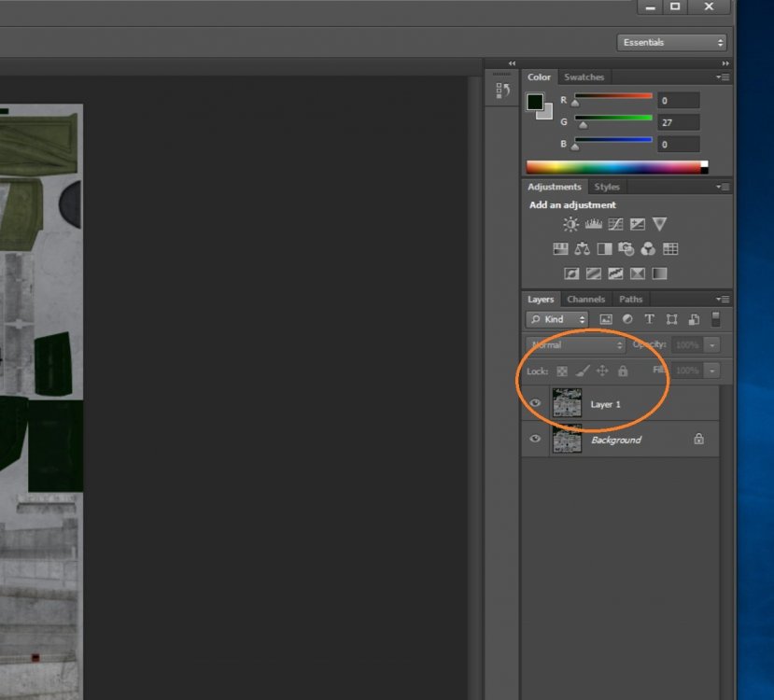Click the foreground color swatch

pyautogui.click(x=535, y=103)
